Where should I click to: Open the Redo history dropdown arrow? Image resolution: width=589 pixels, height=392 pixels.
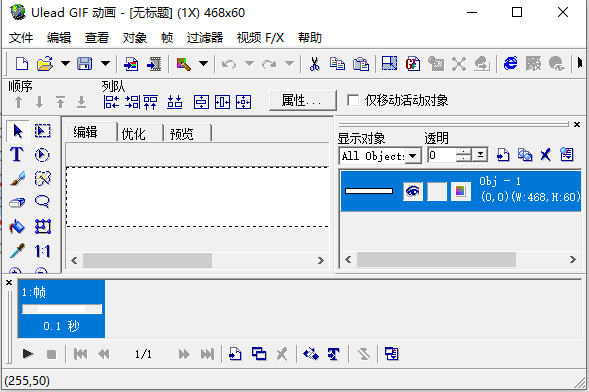click(289, 63)
